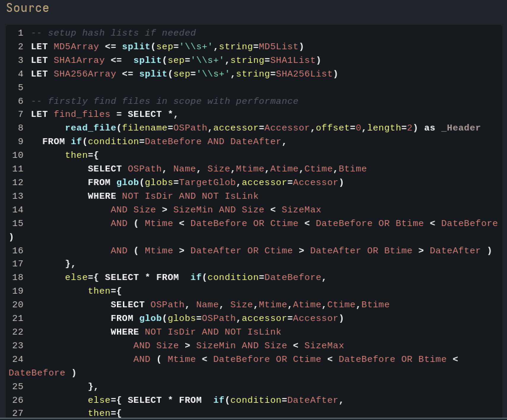Click line number 5 in gutter
This screenshot has width=507, height=420.
tap(20, 87)
